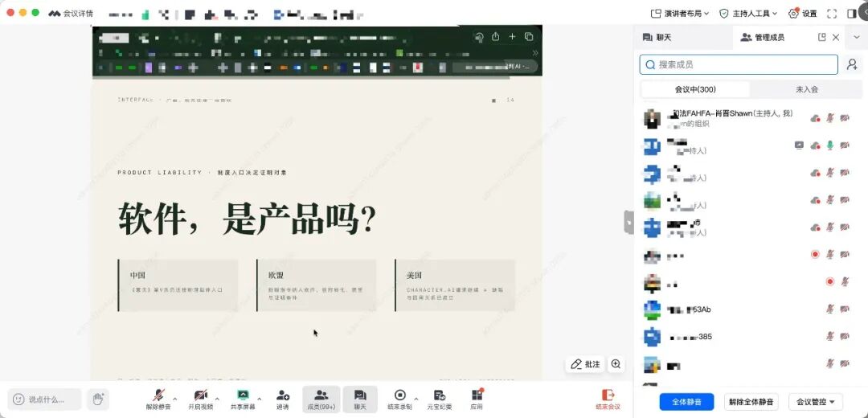Open the 会议管控 dropdown
This screenshot has width=868, height=418.
pos(816,402)
